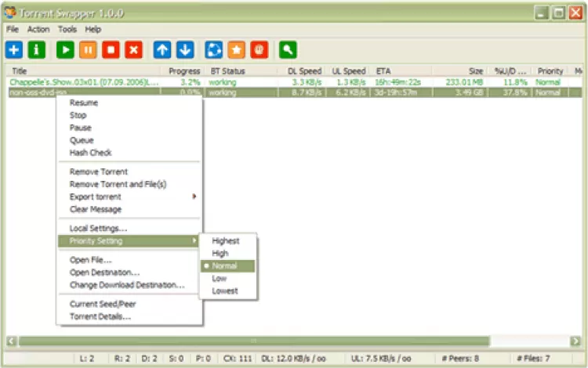The image size is (588, 368).
Task: Click the 3.49 GB size cell
Action: (469, 92)
